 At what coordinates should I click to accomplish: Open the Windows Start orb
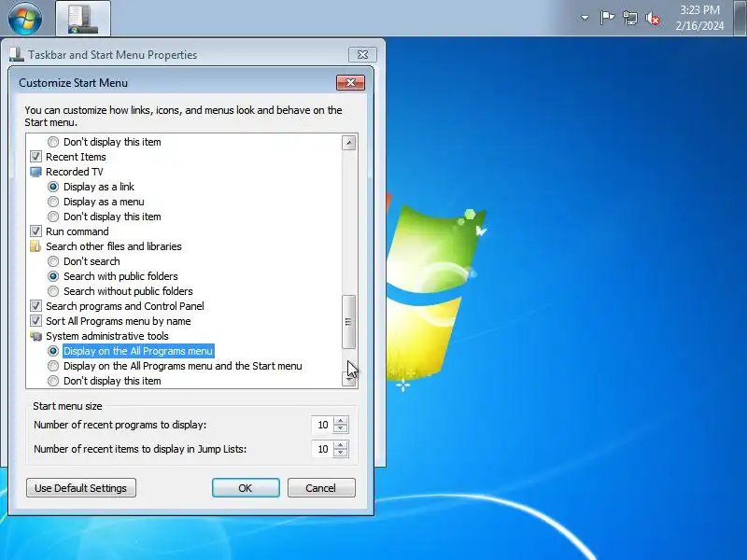[25, 18]
